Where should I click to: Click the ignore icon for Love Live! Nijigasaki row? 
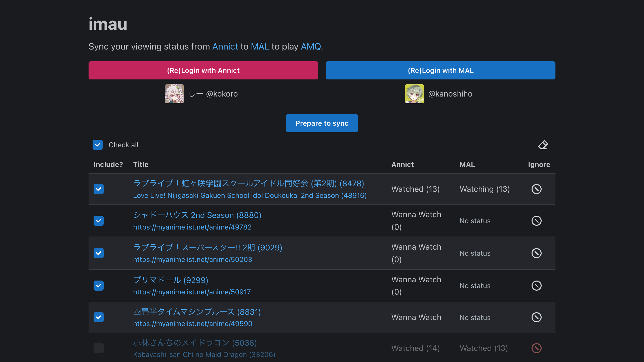536,189
